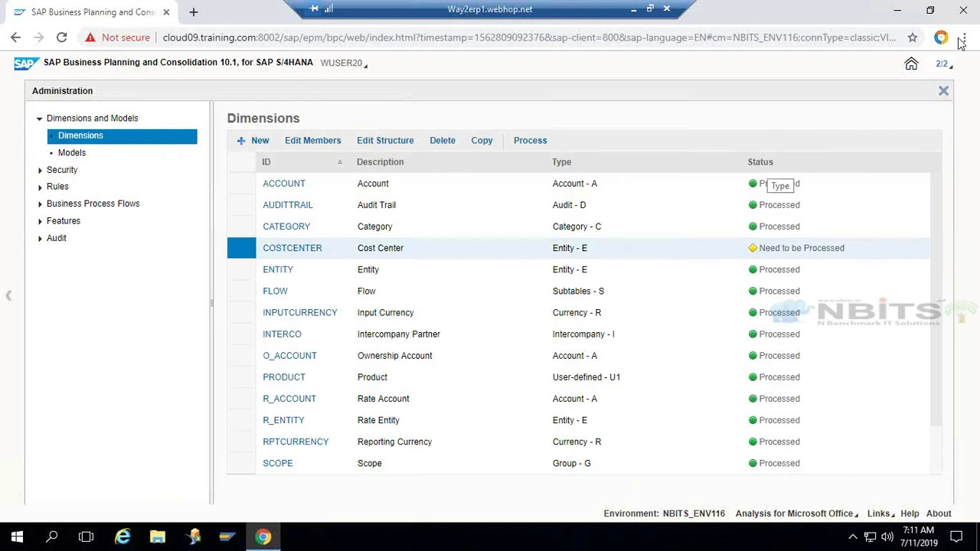Expand the Features tree node
This screenshot has height=551, width=980.
(x=40, y=221)
